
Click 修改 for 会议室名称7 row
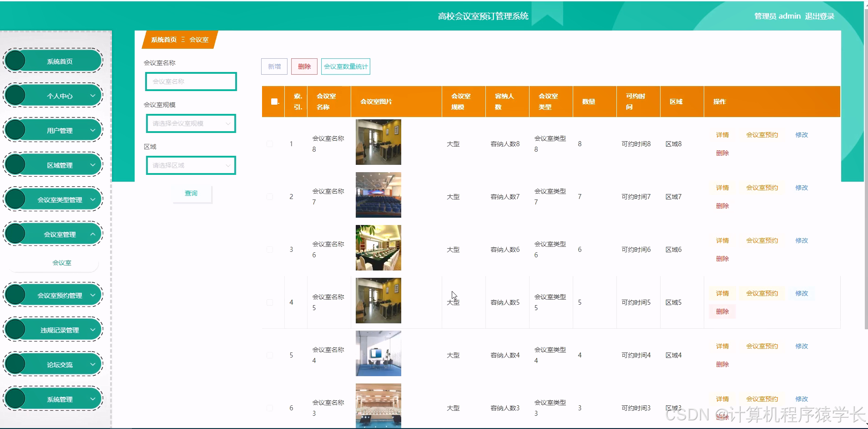coord(802,188)
